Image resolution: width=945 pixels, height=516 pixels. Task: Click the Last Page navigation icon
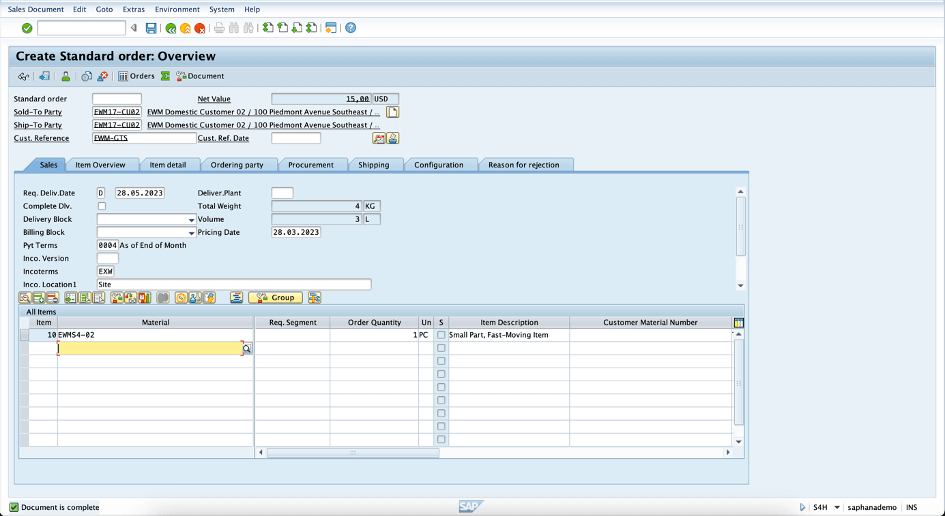[312, 28]
